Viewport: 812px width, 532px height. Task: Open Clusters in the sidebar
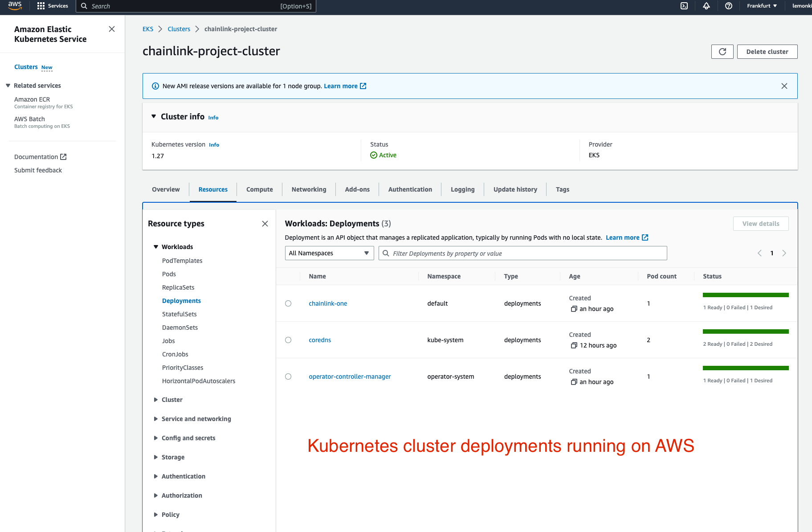tap(26, 67)
